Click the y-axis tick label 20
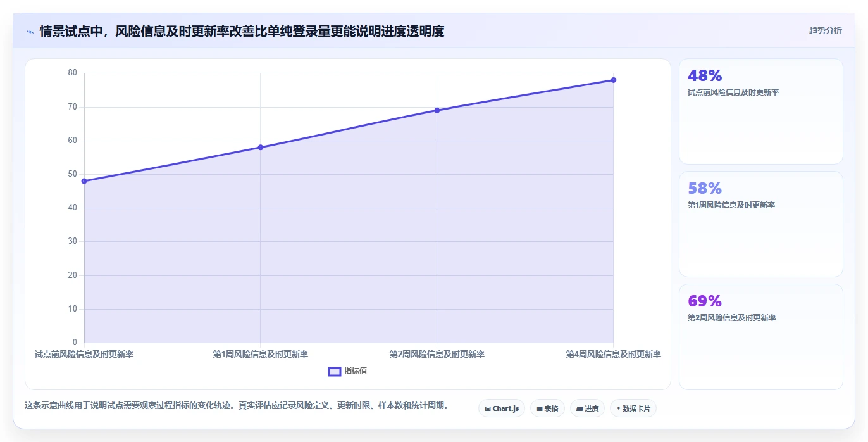 (x=73, y=275)
